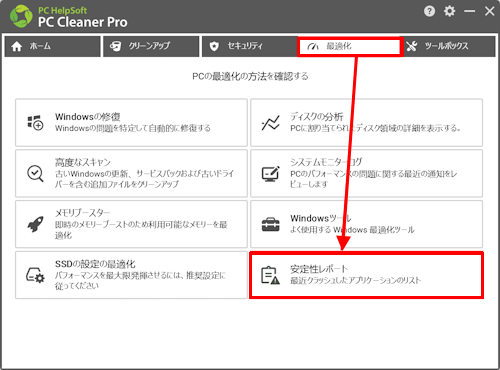Click the speedometer icon for 最適化

point(313,46)
